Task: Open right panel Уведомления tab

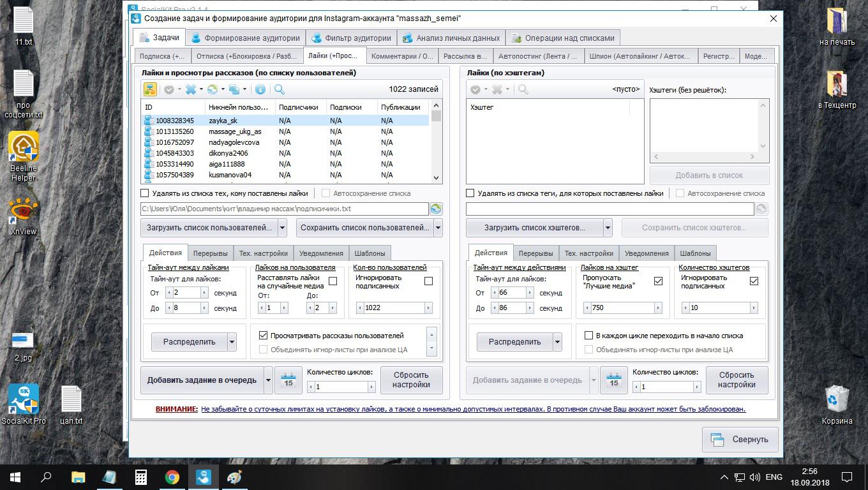Action: click(647, 253)
